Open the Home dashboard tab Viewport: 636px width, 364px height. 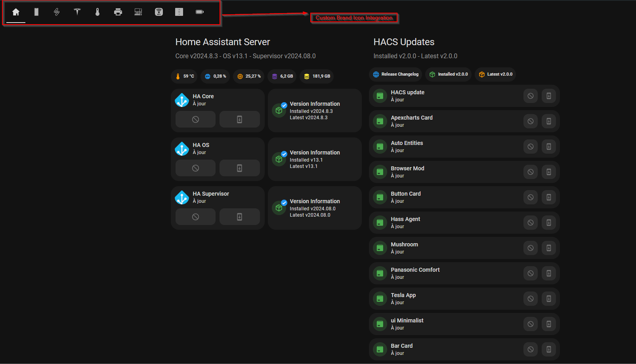pos(16,12)
